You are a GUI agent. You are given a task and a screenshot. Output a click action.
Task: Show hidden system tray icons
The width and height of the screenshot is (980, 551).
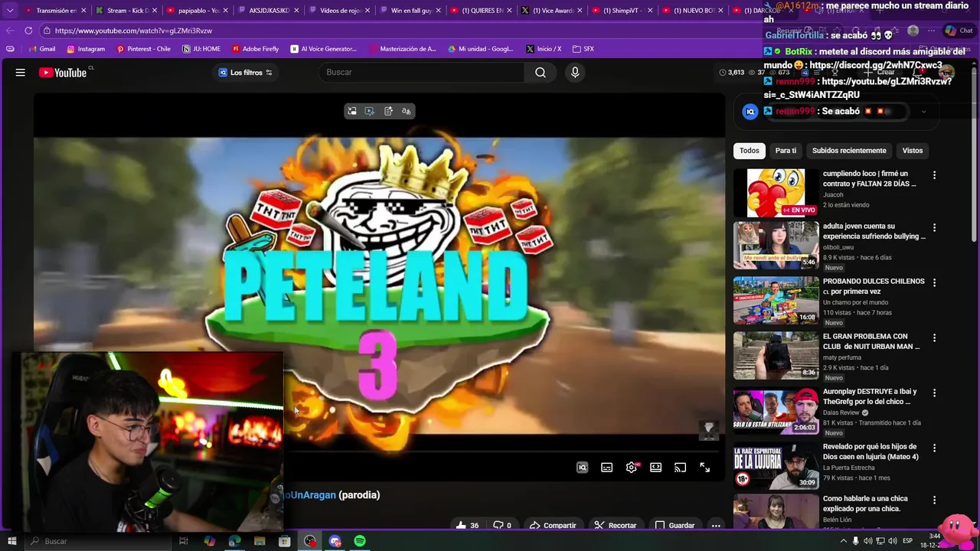[x=844, y=541]
